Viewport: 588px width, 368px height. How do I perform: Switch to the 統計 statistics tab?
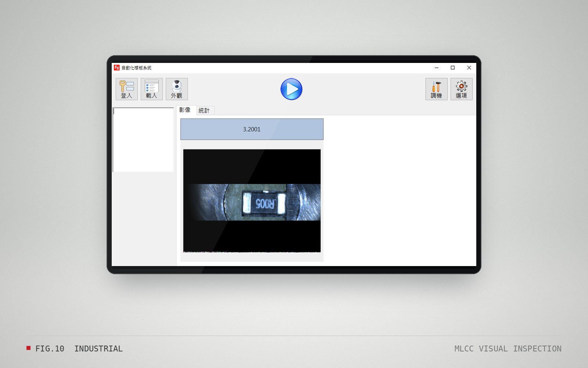[x=205, y=110]
